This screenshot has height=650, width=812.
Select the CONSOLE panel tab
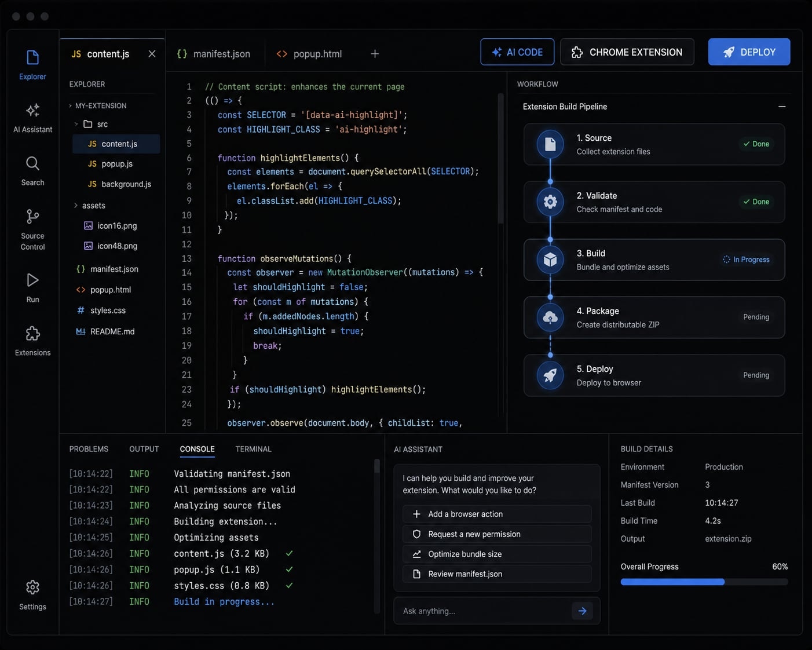pos(197,449)
